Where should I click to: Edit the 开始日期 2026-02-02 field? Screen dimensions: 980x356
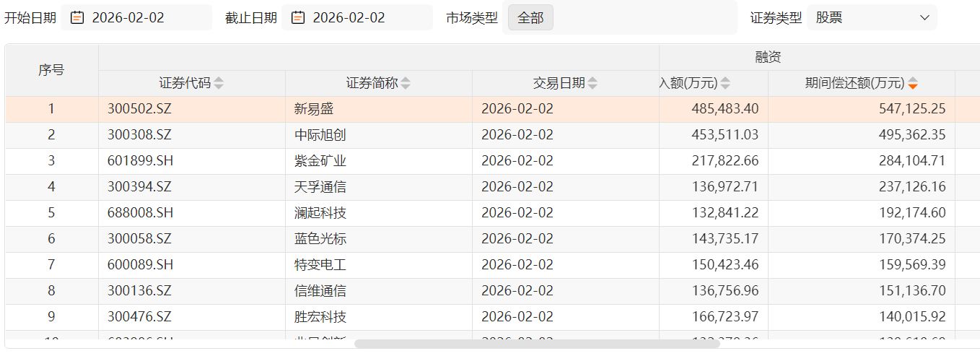(x=136, y=18)
